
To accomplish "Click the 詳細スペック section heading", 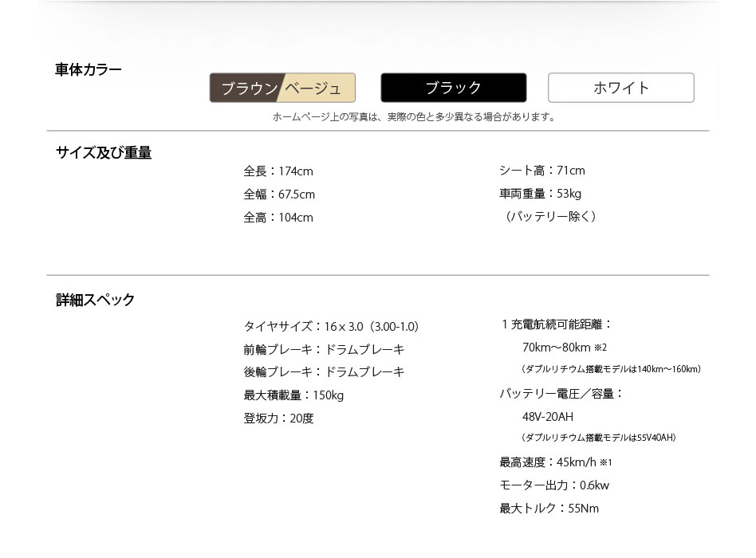I will 95,301.
